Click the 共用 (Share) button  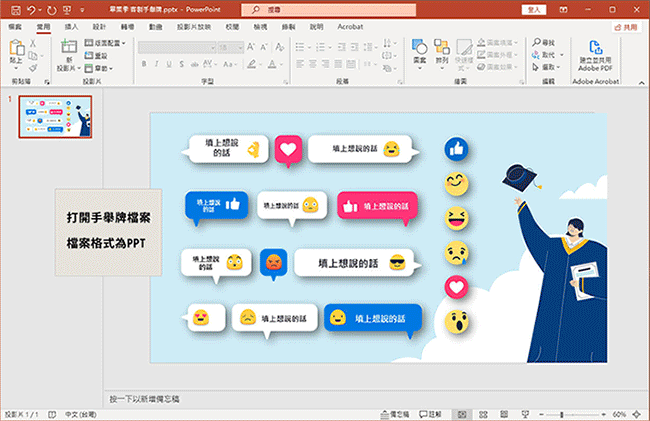(626, 28)
